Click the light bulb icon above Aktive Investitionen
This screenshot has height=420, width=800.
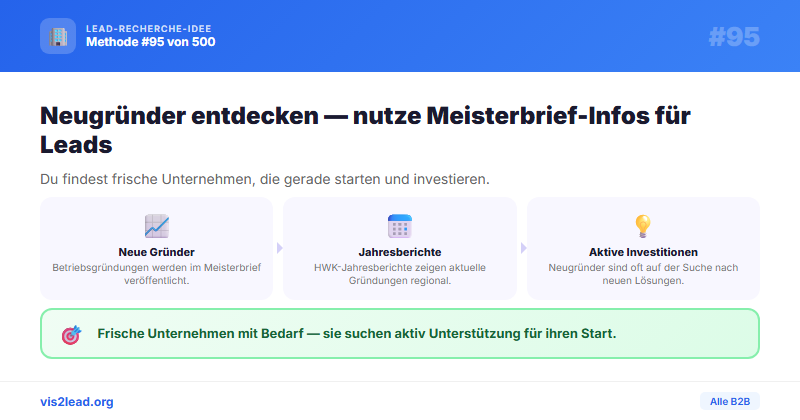[643, 226]
